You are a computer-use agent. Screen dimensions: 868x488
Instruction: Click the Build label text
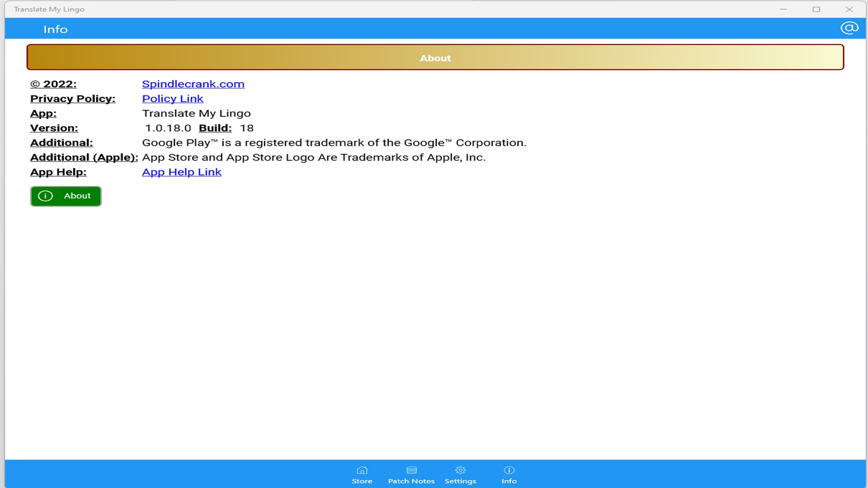point(215,128)
